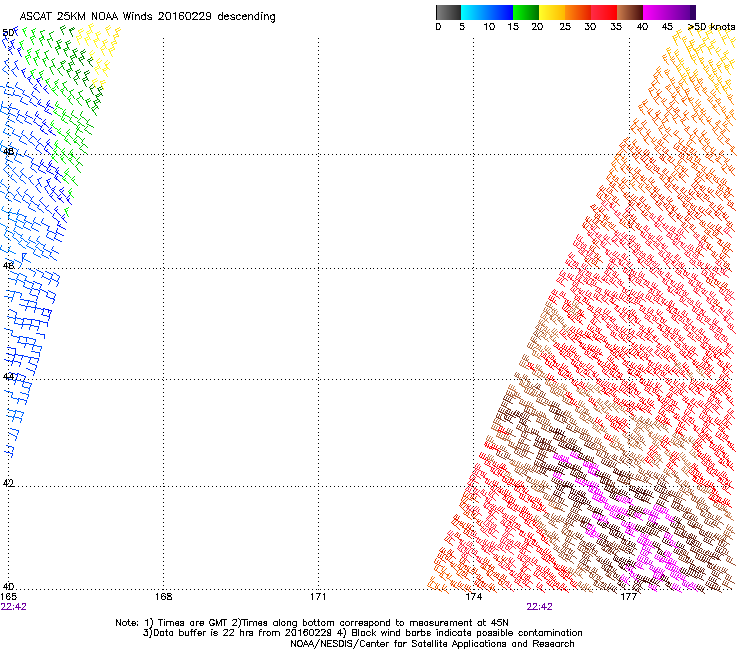Viewport: 740px width, 650px height.
Task: Click the orange 25-30 knots color band
Action: [578, 12]
